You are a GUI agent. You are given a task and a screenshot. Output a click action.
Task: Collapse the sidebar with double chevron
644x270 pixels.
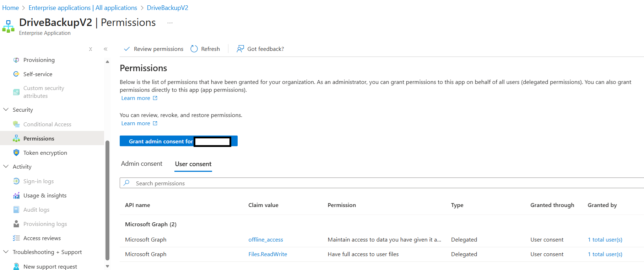tap(105, 49)
